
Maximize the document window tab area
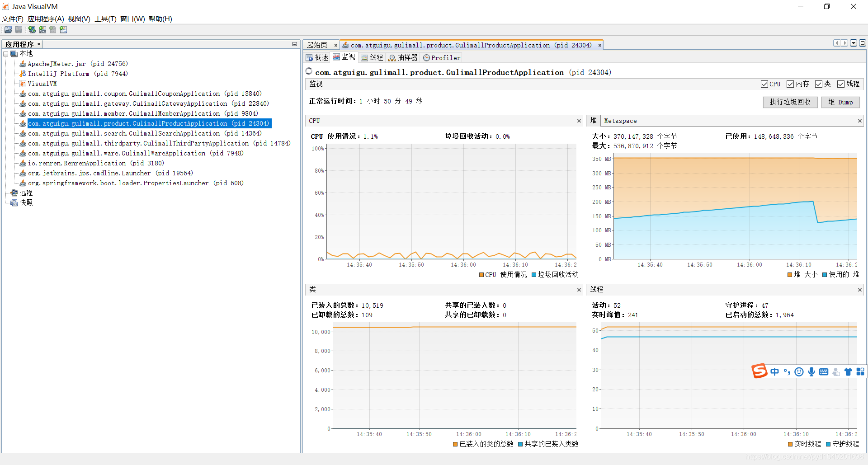coord(863,43)
